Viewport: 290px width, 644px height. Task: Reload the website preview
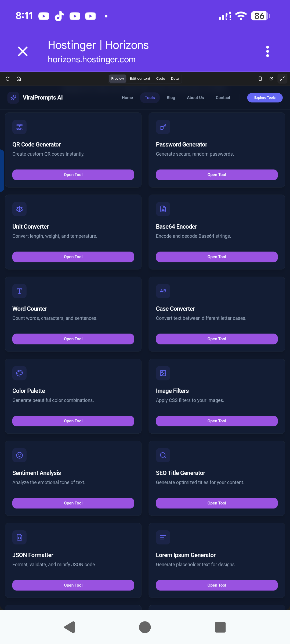tap(8, 78)
